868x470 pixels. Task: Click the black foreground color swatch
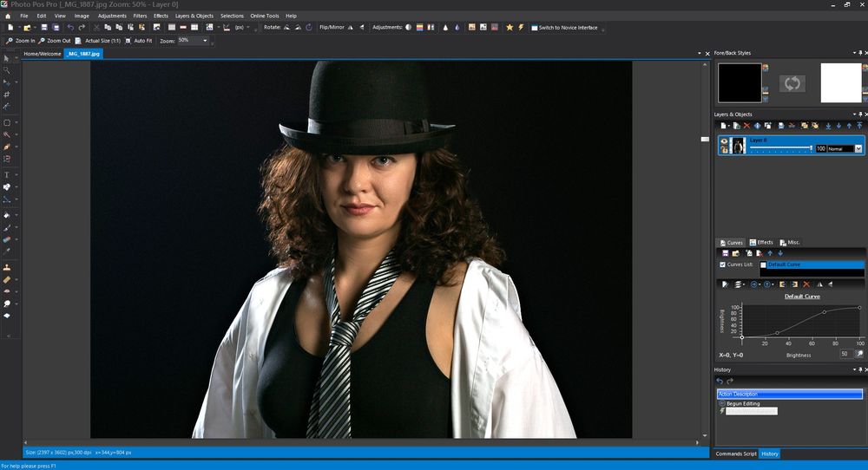(x=740, y=83)
